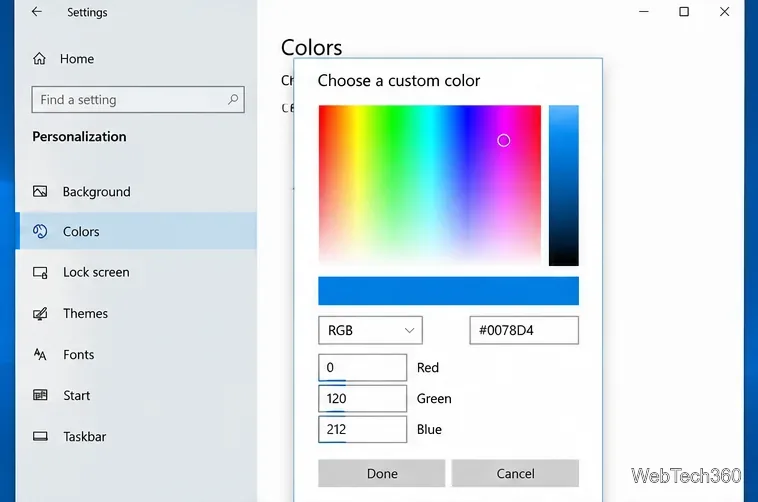Open the Background settings page
Image resolution: width=758 pixels, height=502 pixels.
tap(138, 192)
